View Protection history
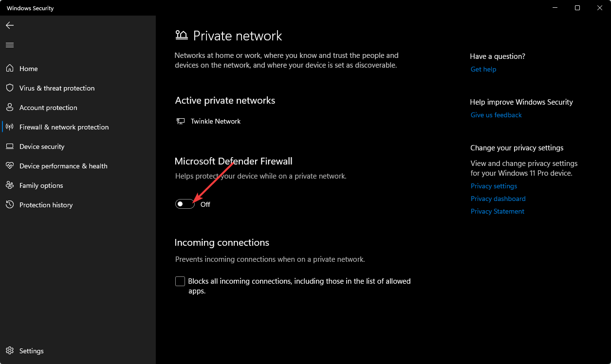Viewport: 611px width, 364px height. point(46,205)
